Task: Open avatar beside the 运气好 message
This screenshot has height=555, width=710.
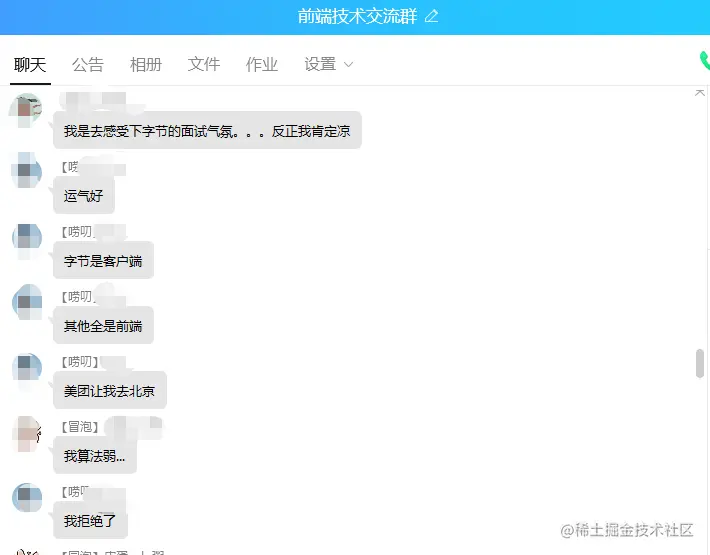Action: 27,171
